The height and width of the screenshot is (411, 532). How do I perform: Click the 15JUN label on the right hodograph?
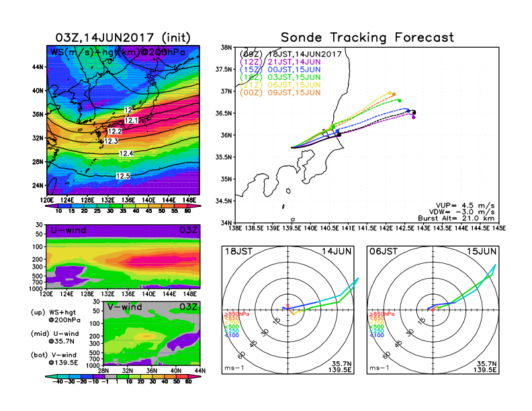click(x=482, y=251)
